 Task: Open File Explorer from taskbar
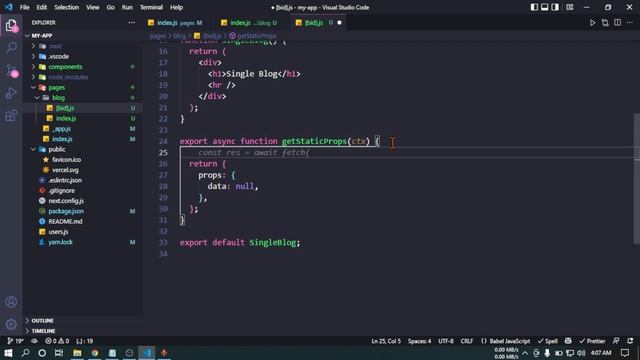pyautogui.click(x=77, y=353)
